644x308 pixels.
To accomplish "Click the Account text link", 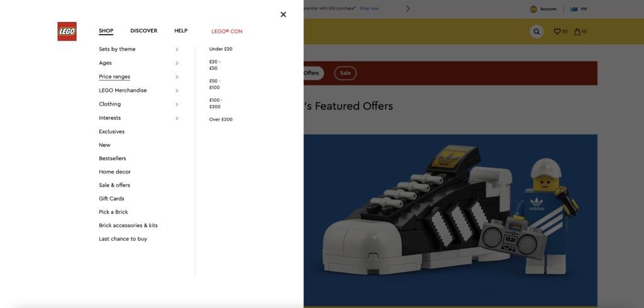I will pos(548,9).
